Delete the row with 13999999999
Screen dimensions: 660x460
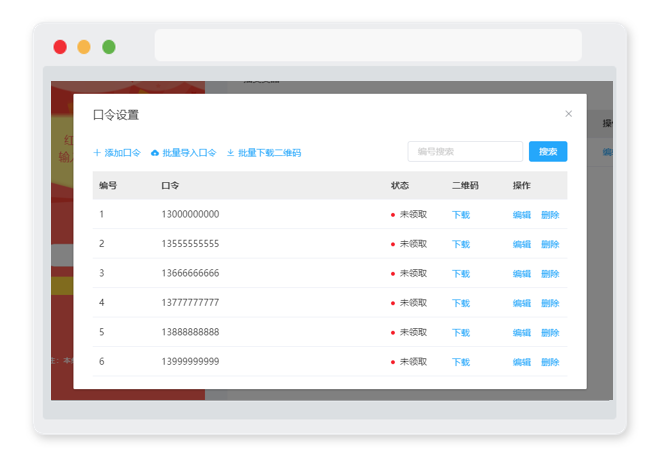point(550,362)
